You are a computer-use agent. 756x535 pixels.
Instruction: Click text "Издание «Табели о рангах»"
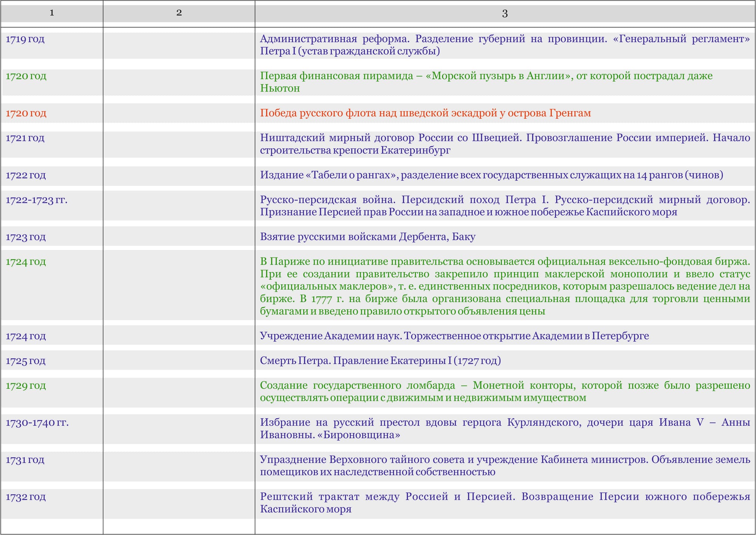(329, 175)
